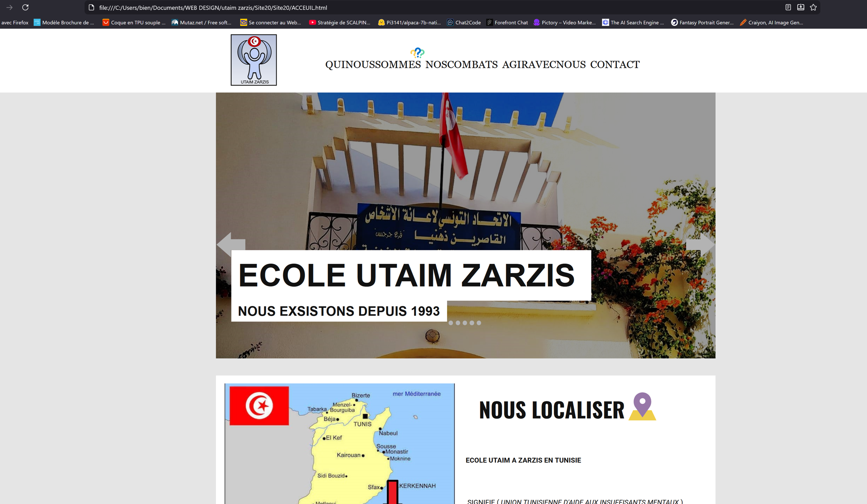Click the colorful question mark icon above the menu
867x504 pixels.
click(417, 53)
